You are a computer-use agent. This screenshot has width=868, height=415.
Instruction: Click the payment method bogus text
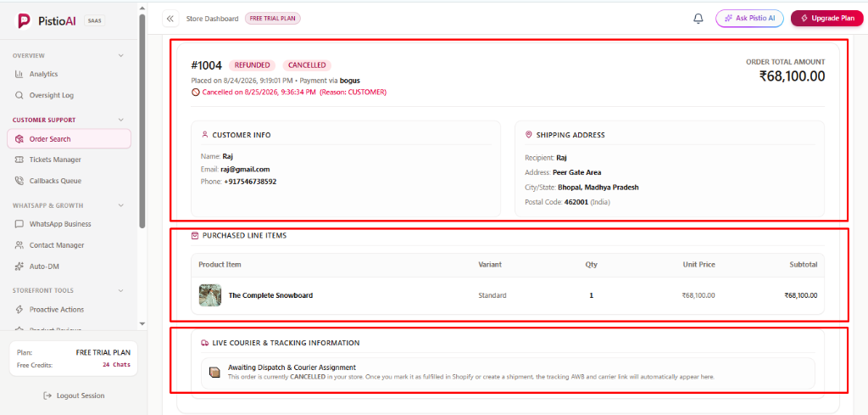tap(350, 81)
